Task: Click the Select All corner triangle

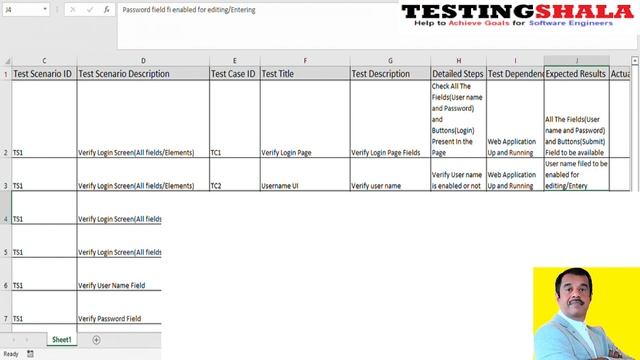Action: (x=7, y=61)
